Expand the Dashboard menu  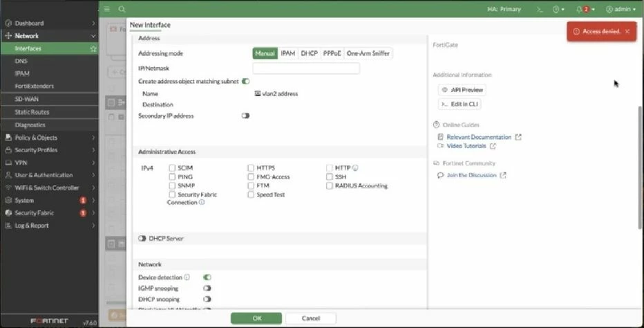click(x=49, y=24)
